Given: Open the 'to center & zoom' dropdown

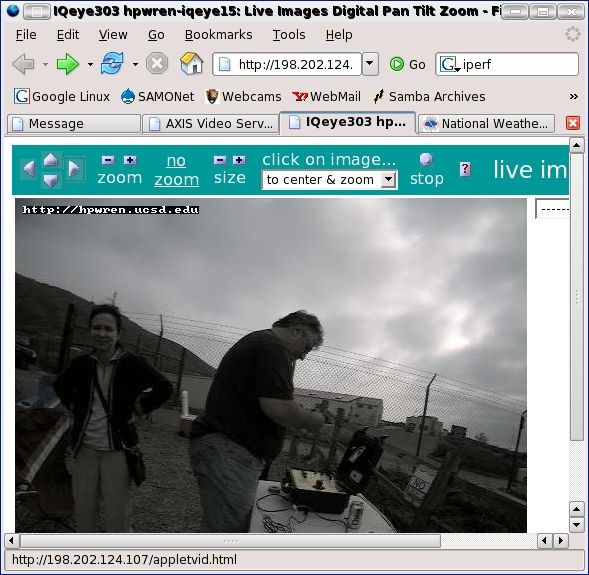Looking at the screenshot, I should point(329,180).
